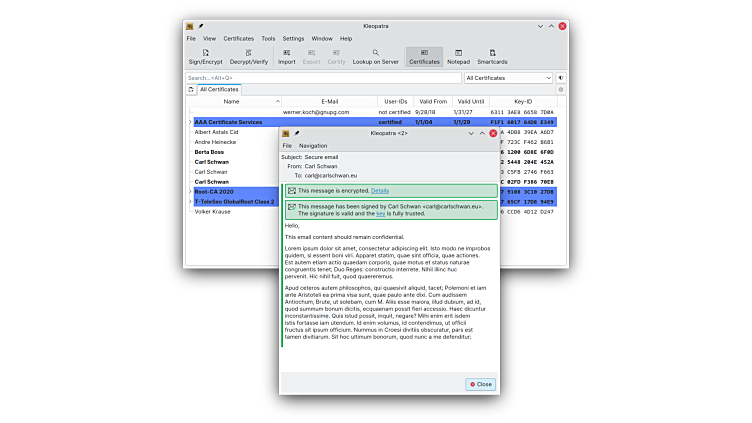Click the Sign/Encrypt toolbar icon
Screen dimensions: 752x423
coord(205,56)
